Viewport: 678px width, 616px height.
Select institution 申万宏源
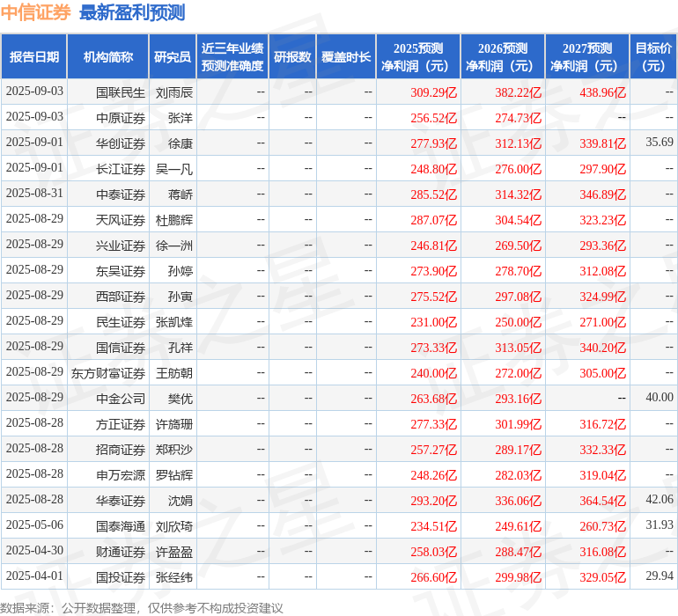pyautogui.click(x=121, y=475)
